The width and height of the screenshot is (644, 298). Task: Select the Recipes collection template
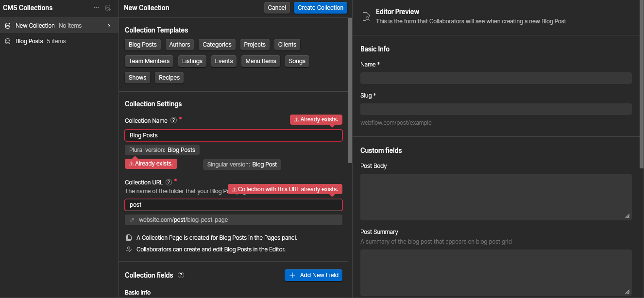point(169,78)
